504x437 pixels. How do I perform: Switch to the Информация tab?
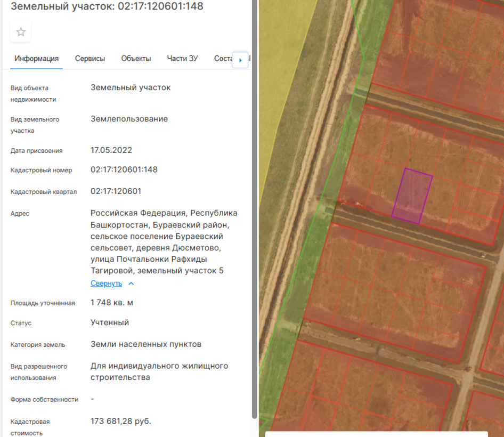36,59
